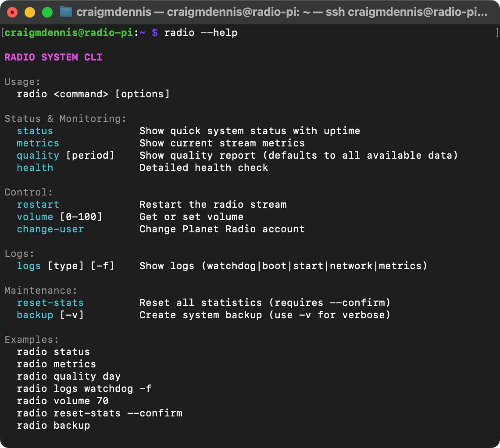Image resolution: width=500 pixels, height=448 pixels.
Task: Select the cyan "quality" command word
Action: (38, 156)
